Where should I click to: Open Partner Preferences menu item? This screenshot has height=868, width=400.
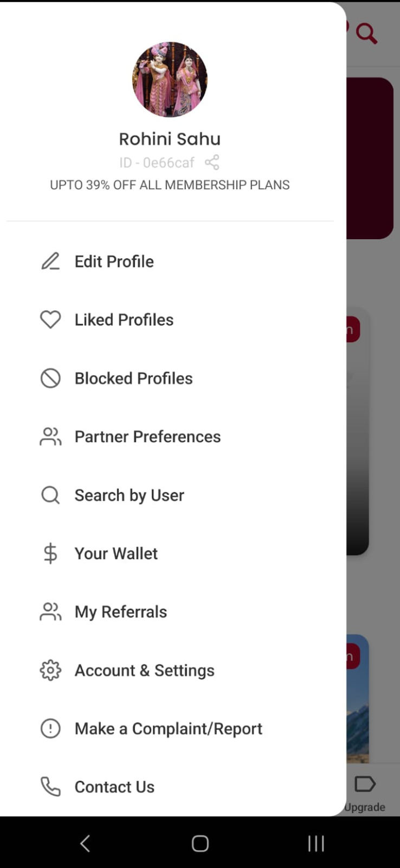147,437
